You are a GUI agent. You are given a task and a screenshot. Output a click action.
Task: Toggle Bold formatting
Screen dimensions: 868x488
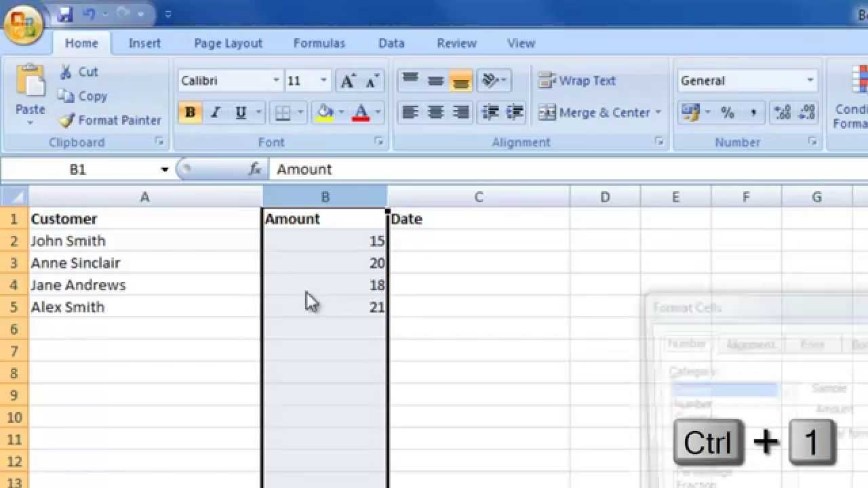190,113
